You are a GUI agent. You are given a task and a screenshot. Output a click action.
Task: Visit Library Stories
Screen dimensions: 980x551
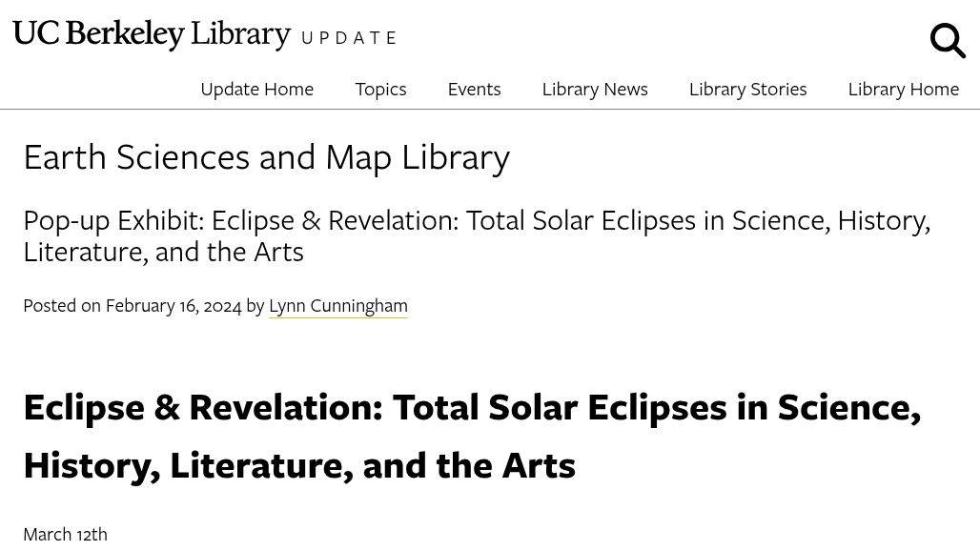pyautogui.click(x=747, y=88)
